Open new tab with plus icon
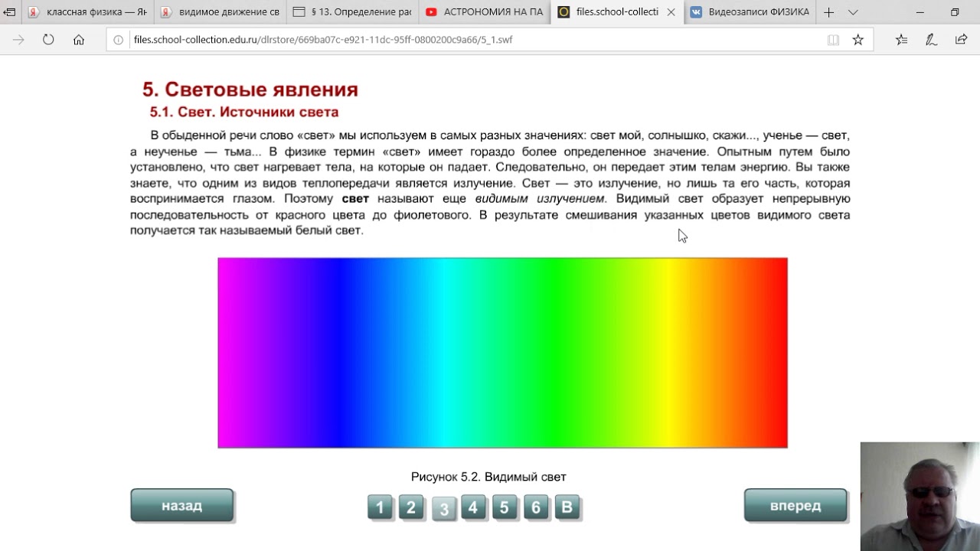The image size is (980, 551). click(828, 12)
